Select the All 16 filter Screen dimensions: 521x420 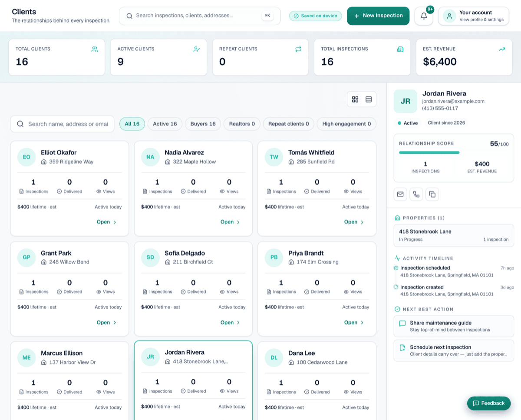132,124
